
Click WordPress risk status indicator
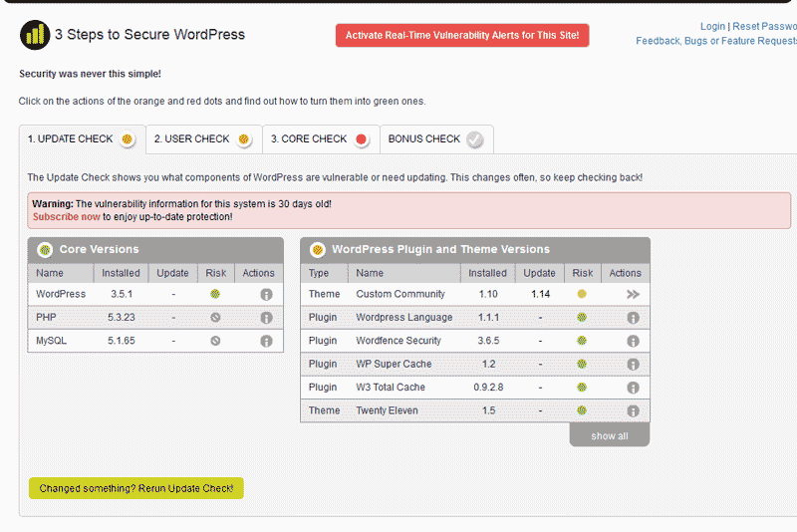(x=215, y=295)
